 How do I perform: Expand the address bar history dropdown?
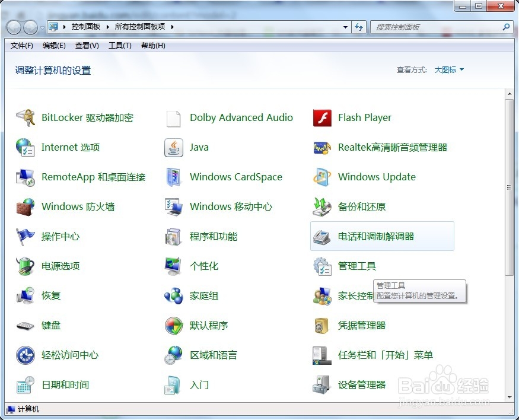point(345,27)
